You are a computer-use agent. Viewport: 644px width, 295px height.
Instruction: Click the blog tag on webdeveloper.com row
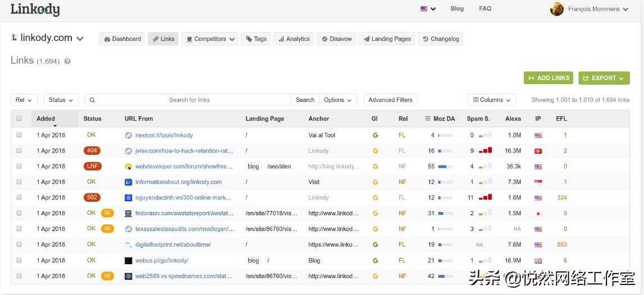pyautogui.click(x=253, y=166)
